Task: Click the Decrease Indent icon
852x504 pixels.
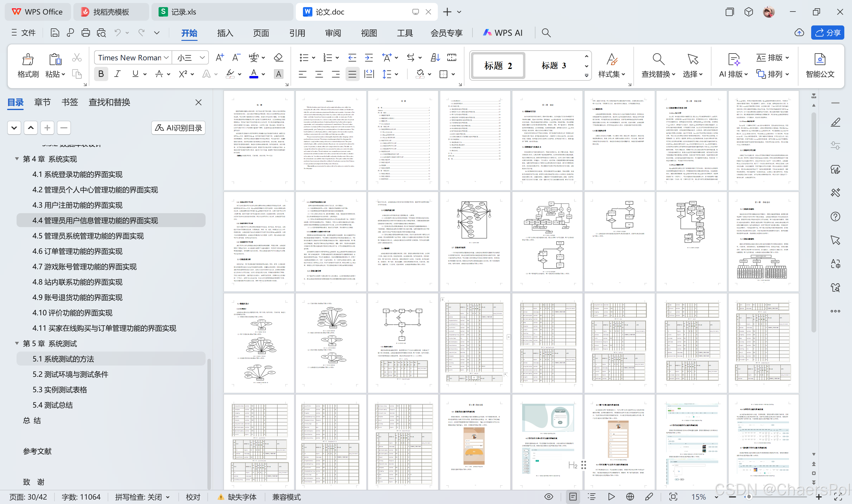Action: 352,57
